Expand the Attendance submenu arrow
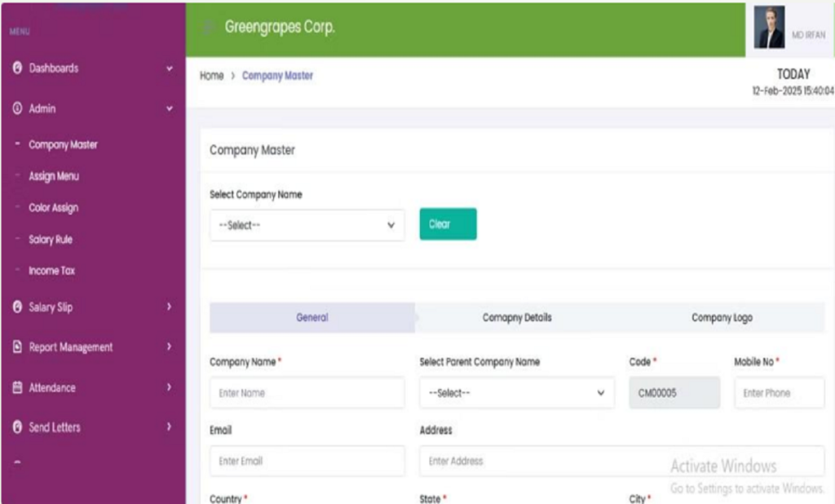 pyautogui.click(x=170, y=388)
